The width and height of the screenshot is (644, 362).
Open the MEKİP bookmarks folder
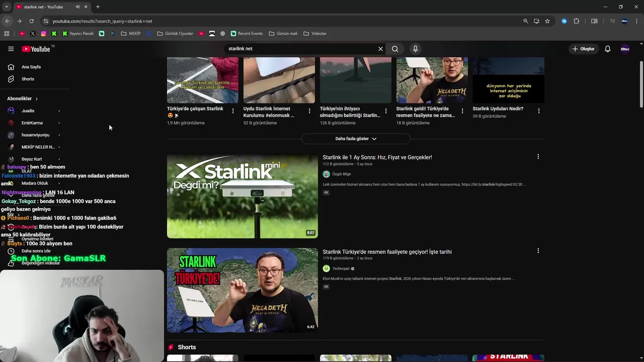point(131,34)
